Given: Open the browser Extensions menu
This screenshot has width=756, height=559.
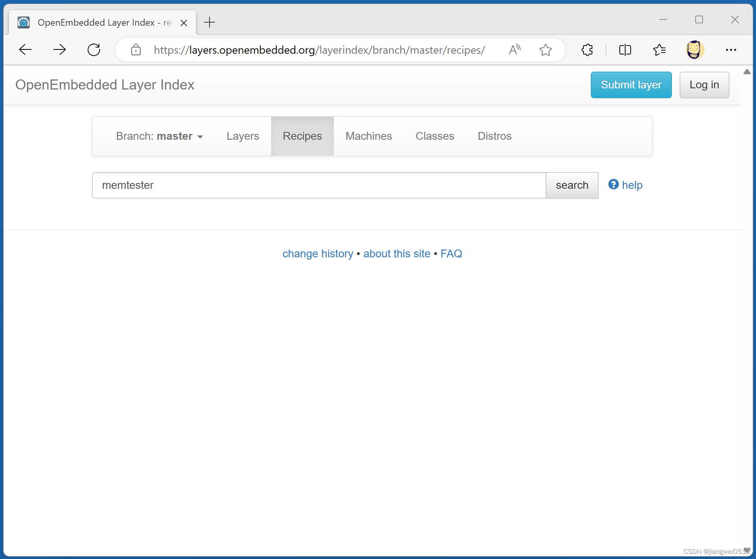Looking at the screenshot, I should click(x=587, y=50).
